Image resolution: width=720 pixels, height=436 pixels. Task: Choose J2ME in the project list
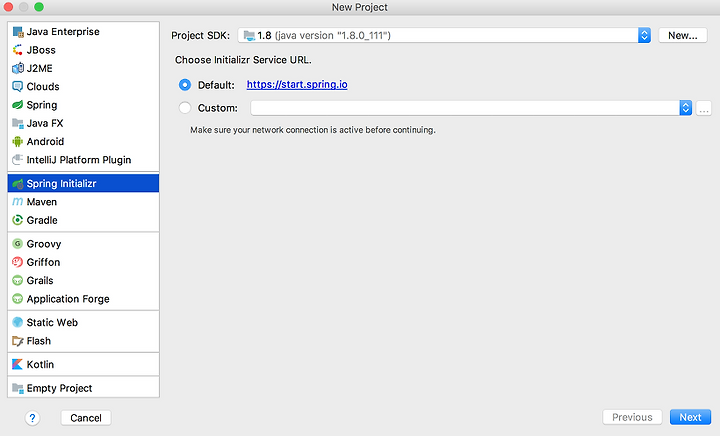tap(84, 68)
